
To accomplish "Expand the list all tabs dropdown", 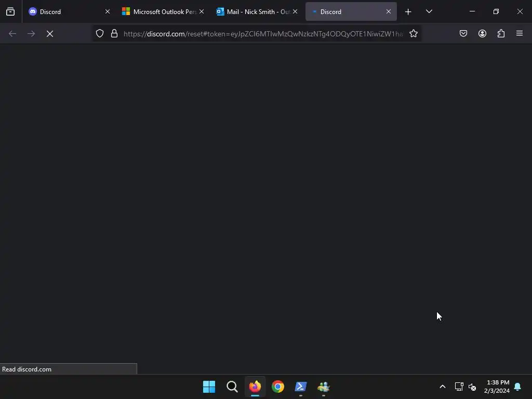I will 429,11.
